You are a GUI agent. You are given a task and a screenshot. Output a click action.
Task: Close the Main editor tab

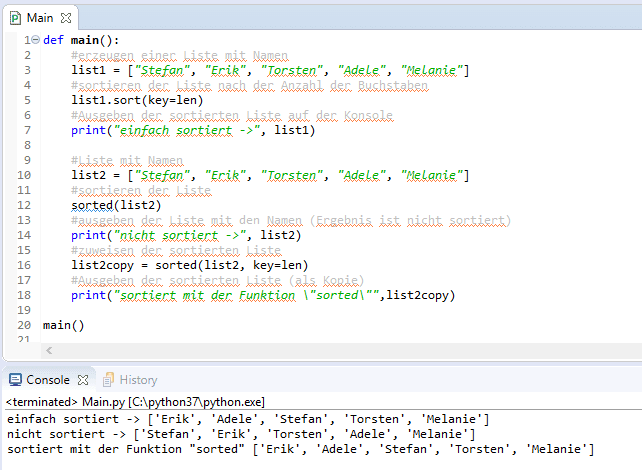(x=66, y=18)
